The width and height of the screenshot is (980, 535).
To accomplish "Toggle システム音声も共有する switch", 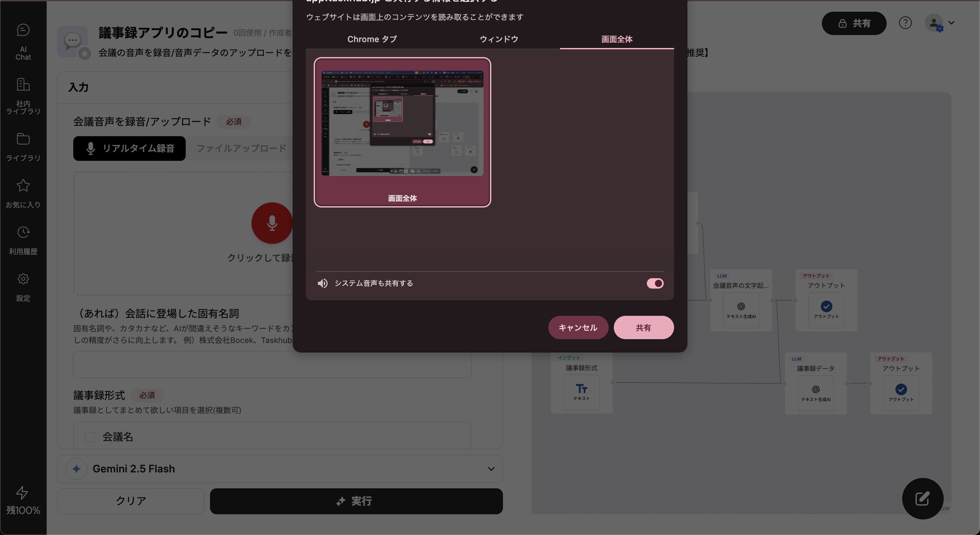I will pos(655,283).
